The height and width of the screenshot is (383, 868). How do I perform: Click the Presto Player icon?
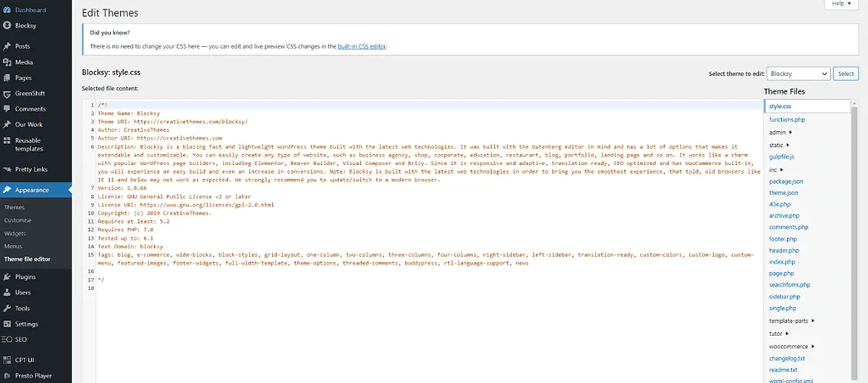pyautogui.click(x=7, y=376)
